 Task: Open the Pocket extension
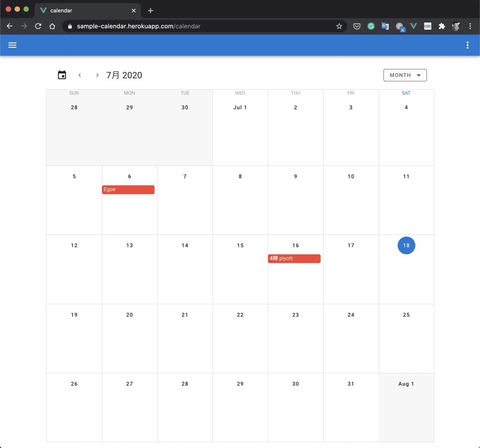tap(357, 26)
